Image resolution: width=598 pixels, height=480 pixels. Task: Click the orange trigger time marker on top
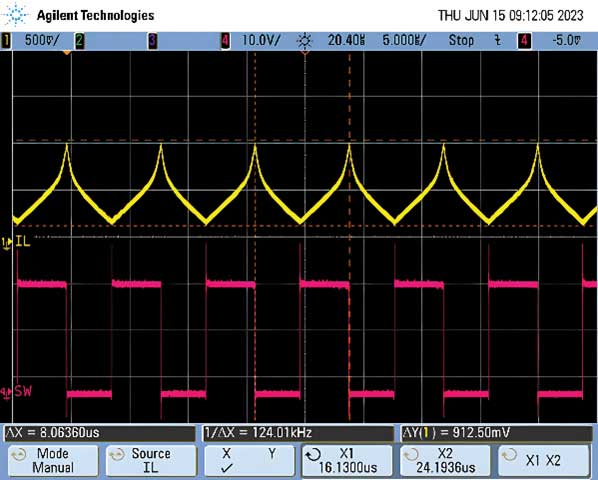pyautogui.click(x=67, y=53)
